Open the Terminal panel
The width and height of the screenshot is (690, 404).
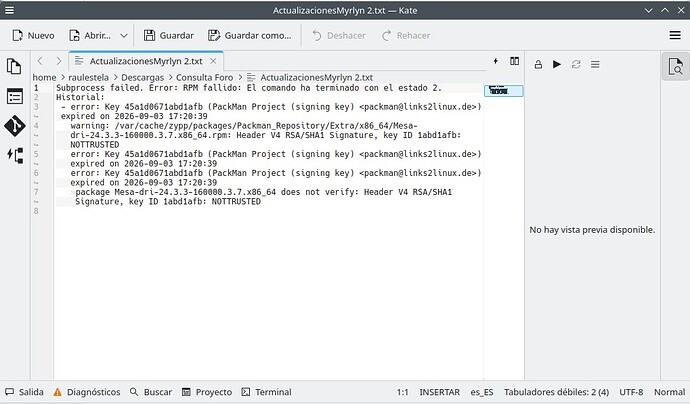tap(267, 392)
